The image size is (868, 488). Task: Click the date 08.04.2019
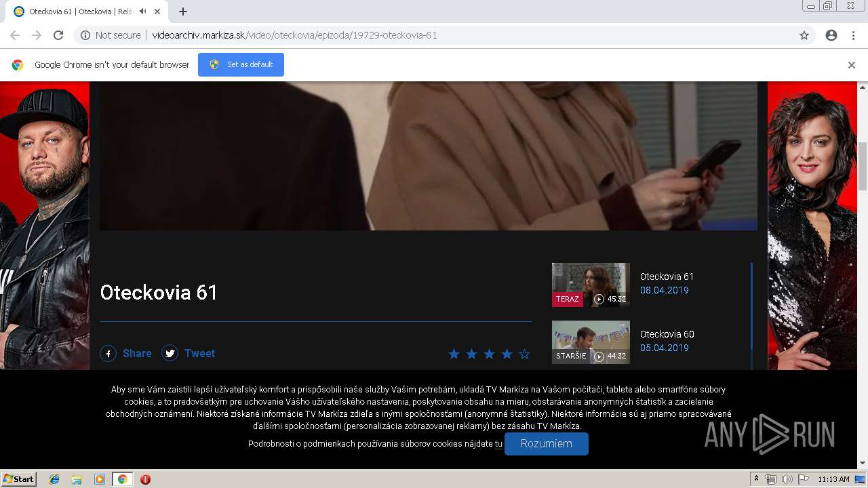click(665, 290)
